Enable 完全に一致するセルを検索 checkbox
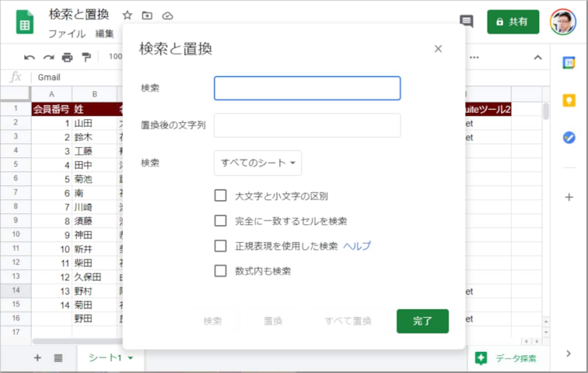The height and width of the screenshot is (373, 588). [220, 221]
